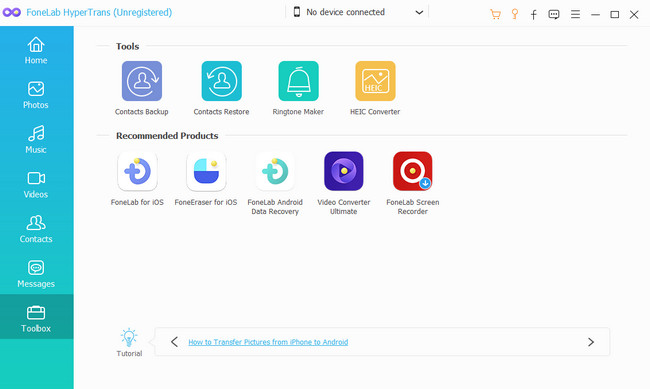This screenshot has height=389, width=650.
Task: Select the Toolbox section in sidebar
Action: point(36,317)
